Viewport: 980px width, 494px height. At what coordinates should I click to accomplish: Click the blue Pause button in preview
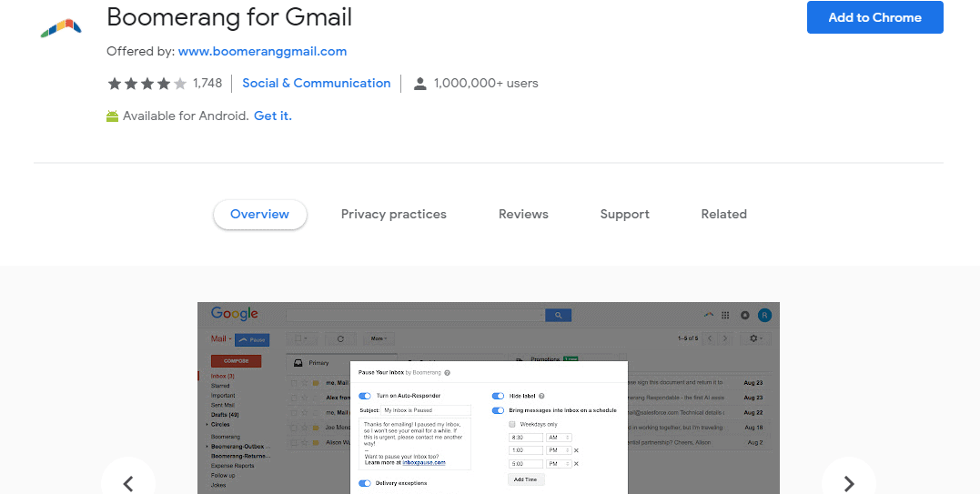(x=252, y=339)
